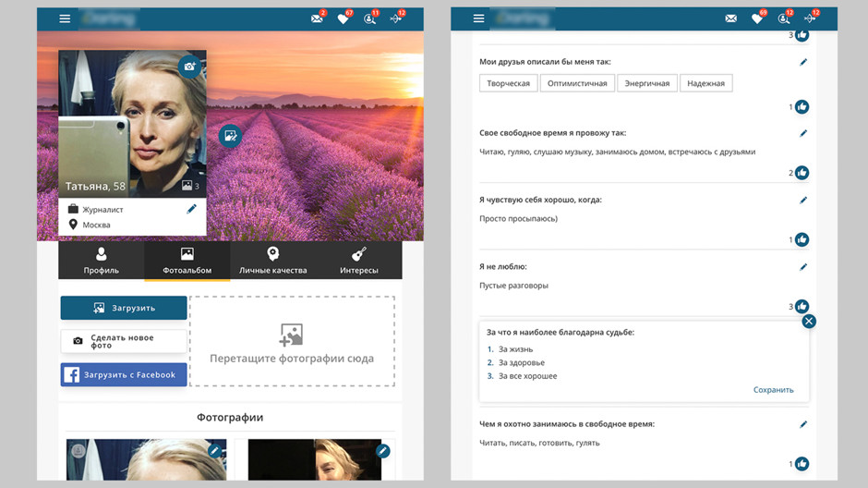Click the cover image edit icon on lavender field
The image size is (868, 488).
coord(229,136)
